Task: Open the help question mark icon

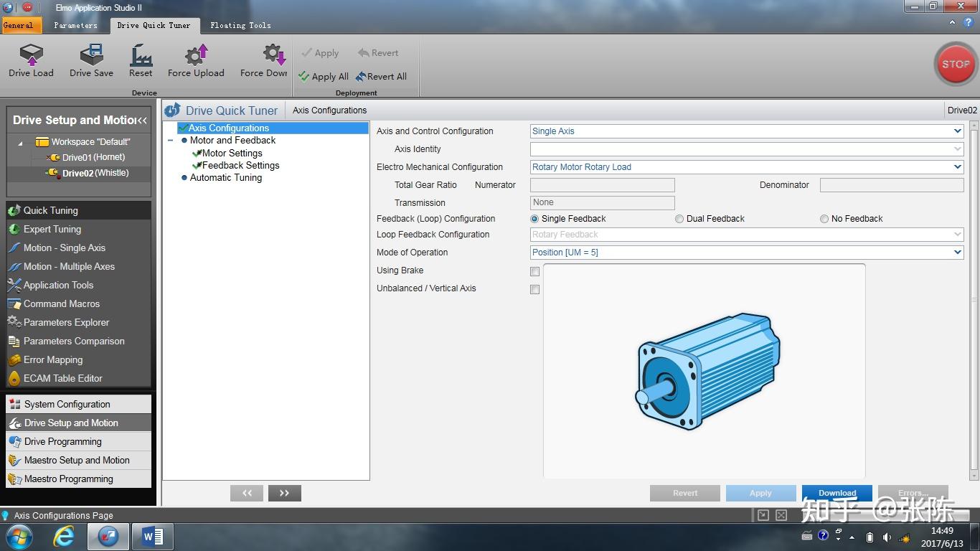Action: 969,23
